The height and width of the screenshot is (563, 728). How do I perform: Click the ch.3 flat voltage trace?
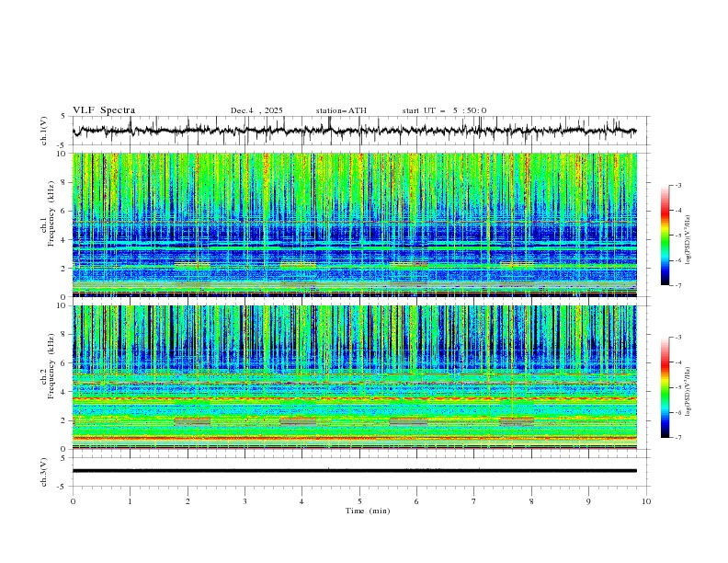point(354,471)
